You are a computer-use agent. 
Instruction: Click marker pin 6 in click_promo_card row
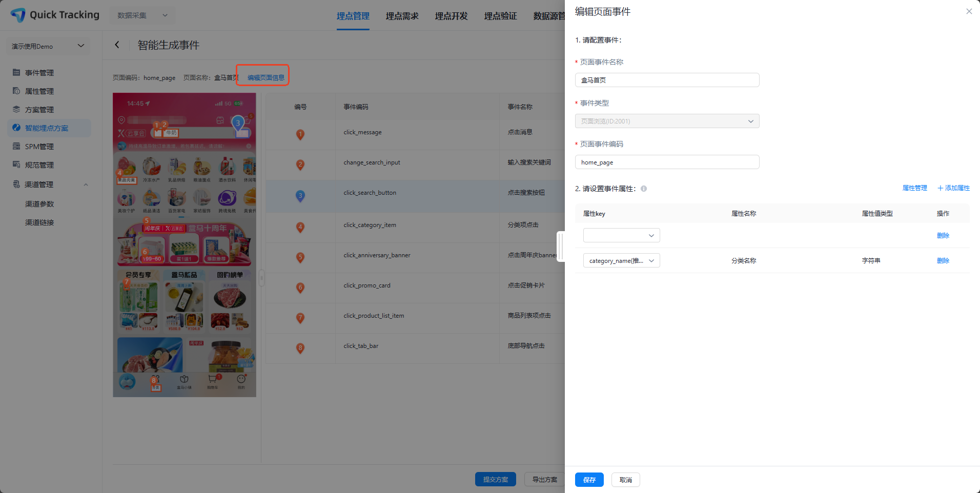pos(300,287)
